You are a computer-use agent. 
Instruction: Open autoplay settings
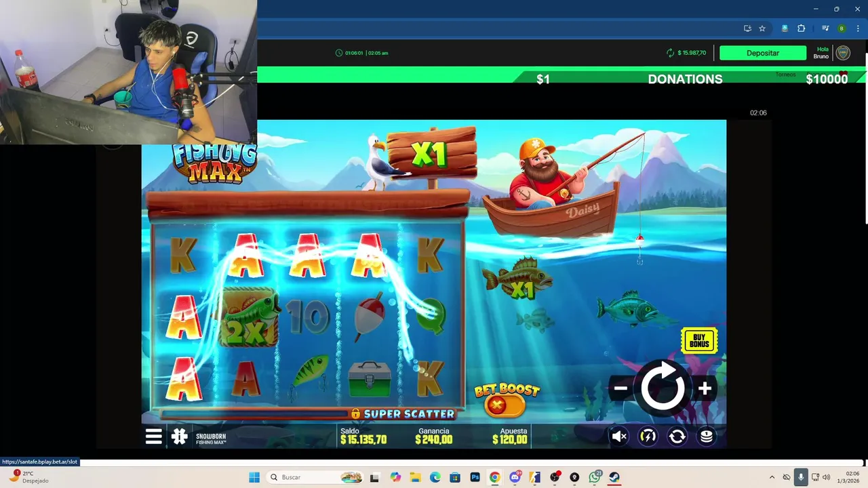677,436
